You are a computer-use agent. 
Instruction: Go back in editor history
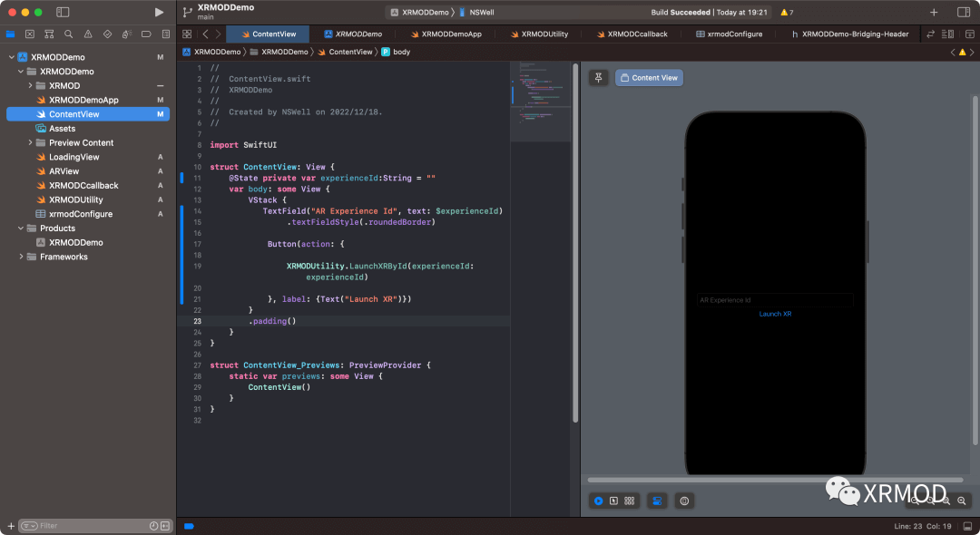point(205,34)
